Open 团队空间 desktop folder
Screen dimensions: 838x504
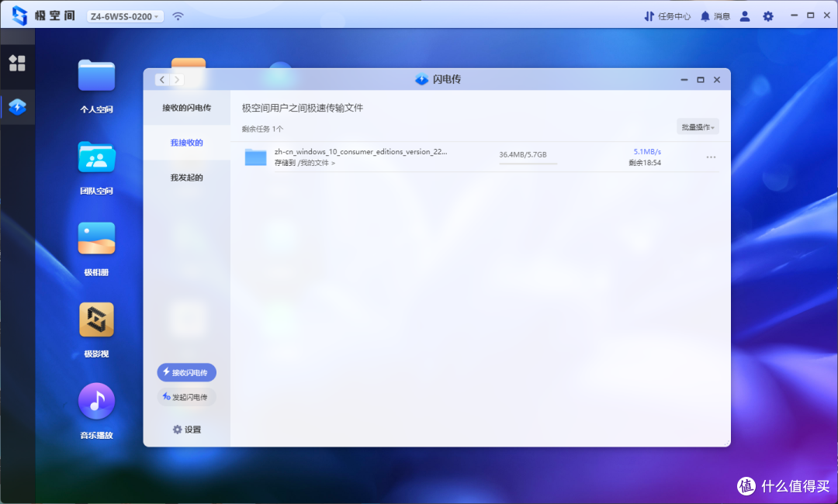point(96,157)
